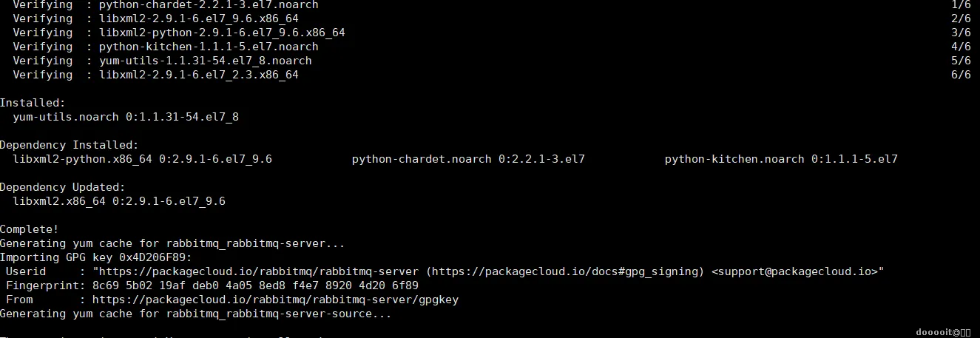This screenshot has width=980, height=338.
Task: Select the python-chardet.noarch dependency entry
Action: click(468, 159)
